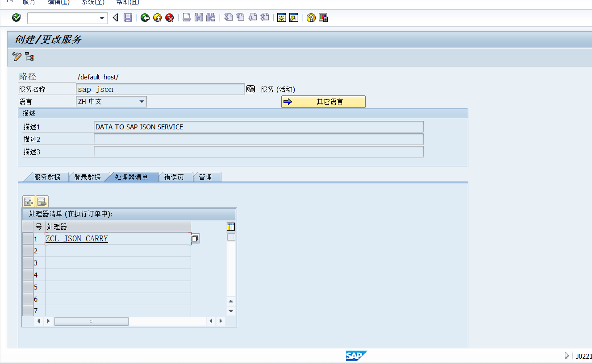Image resolution: width=592 pixels, height=364 pixels.
Task: Open Help with the yellow question mark icon
Action: [x=311, y=18]
